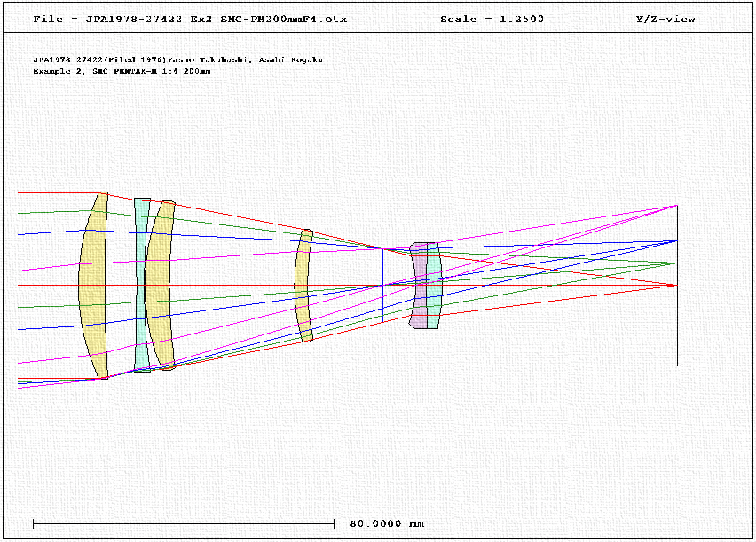The height and width of the screenshot is (542, 756).
Task: Select the cyan second lens element
Action: click(141, 285)
